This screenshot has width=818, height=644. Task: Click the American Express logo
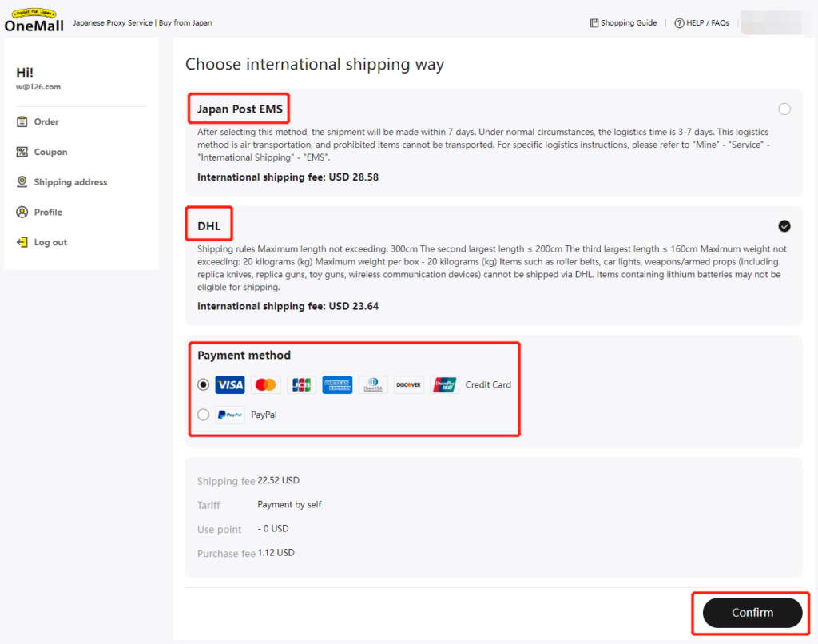pyautogui.click(x=337, y=384)
